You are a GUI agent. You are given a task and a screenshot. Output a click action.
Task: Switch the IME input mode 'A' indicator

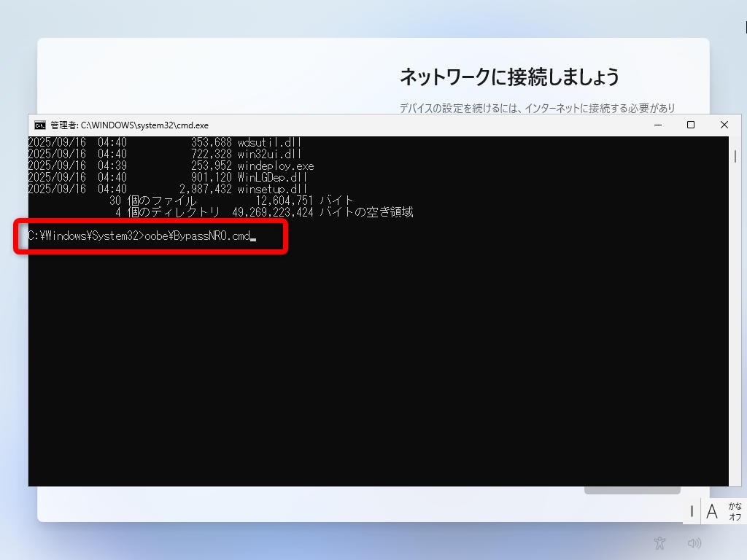pyautogui.click(x=712, y=511)
